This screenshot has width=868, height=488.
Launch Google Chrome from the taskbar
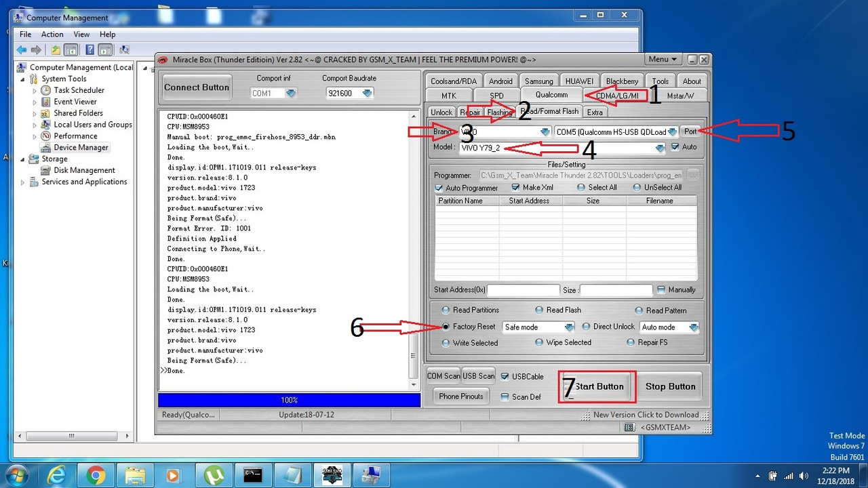coord(96,476)
